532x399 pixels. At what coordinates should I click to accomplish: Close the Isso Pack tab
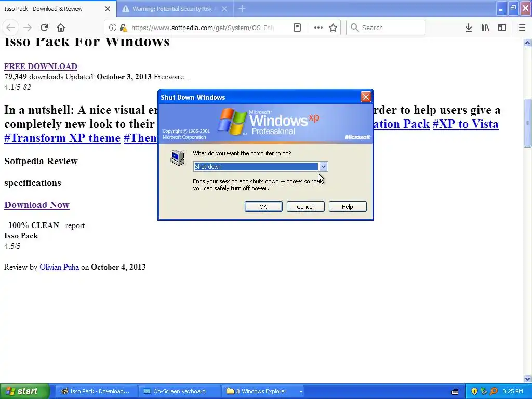coord(108,9)
